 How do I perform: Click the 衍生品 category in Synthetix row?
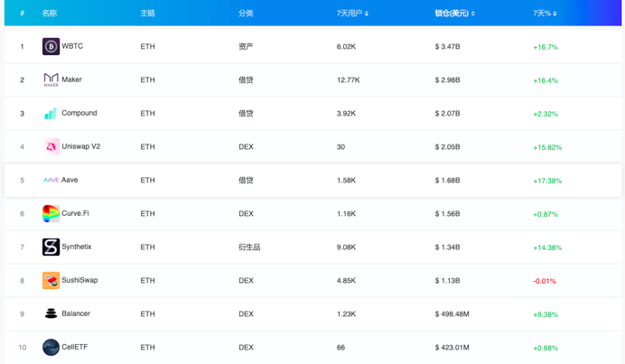point(249,247)
